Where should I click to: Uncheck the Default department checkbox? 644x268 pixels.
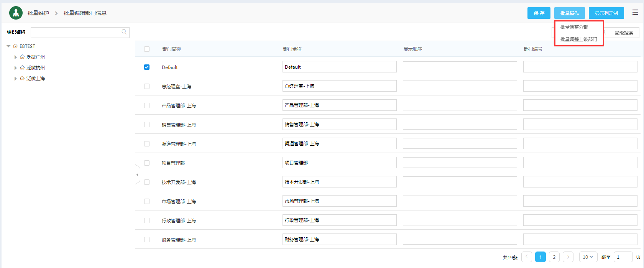point(147,67)
